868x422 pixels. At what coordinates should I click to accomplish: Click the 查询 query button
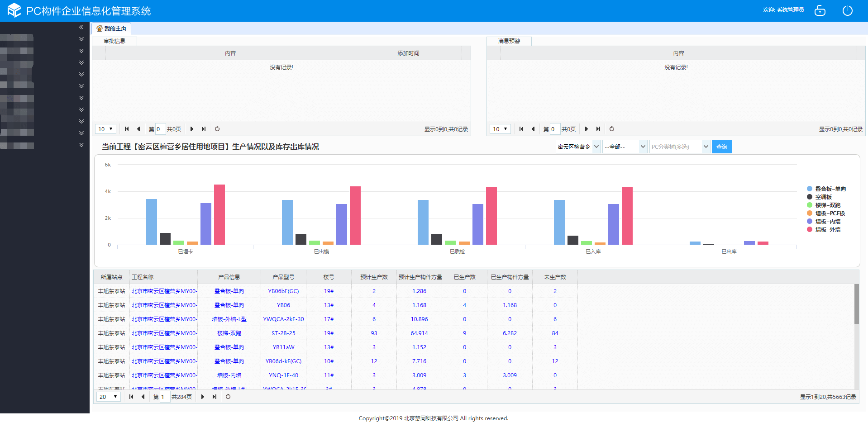coord(721,147)
